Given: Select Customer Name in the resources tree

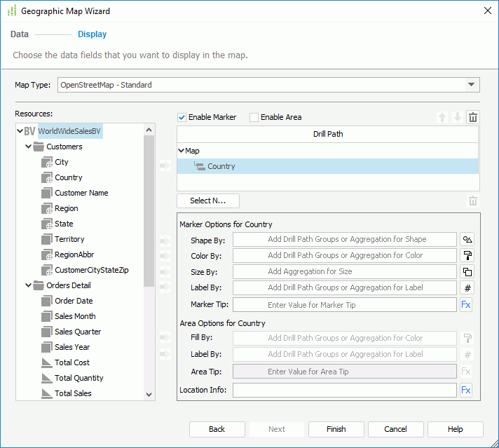Looking at the screenshot, I should click(x=81, y=193).
